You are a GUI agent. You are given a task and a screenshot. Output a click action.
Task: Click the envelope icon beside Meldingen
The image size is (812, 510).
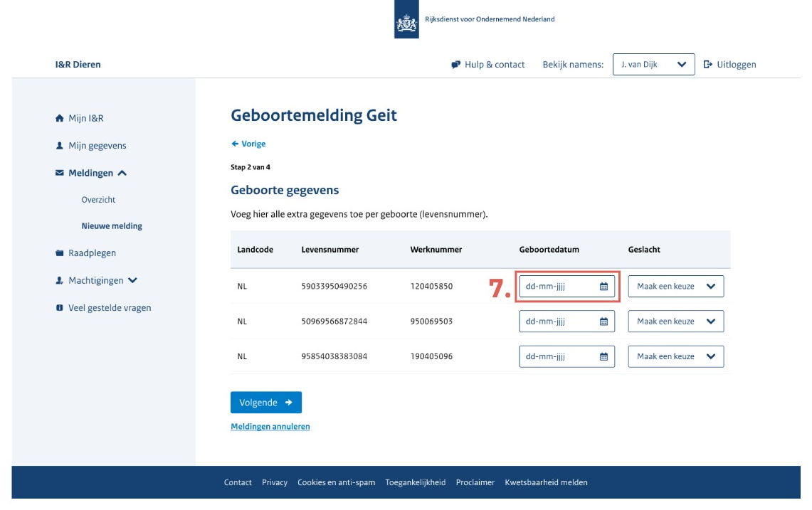pos(60,173)
